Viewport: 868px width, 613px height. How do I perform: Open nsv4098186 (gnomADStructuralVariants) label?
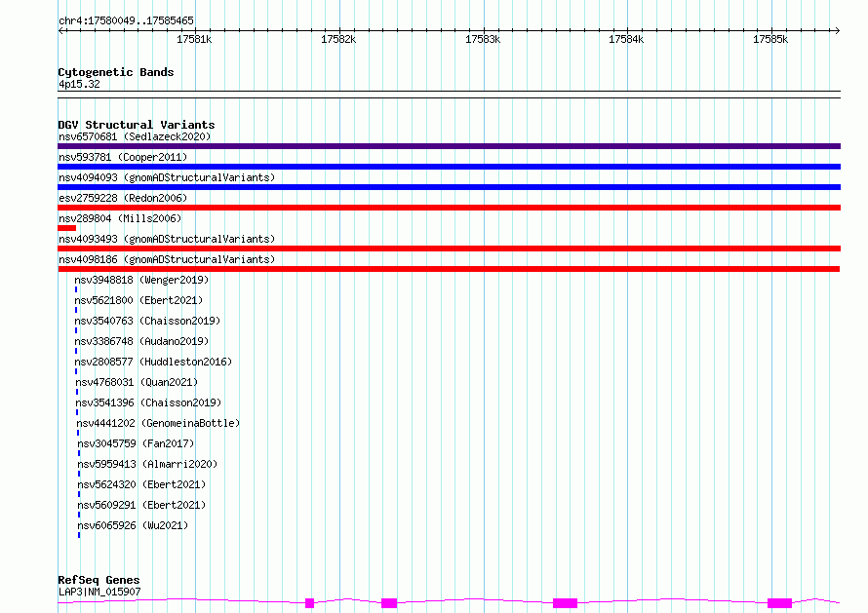[x=167, y=259]
